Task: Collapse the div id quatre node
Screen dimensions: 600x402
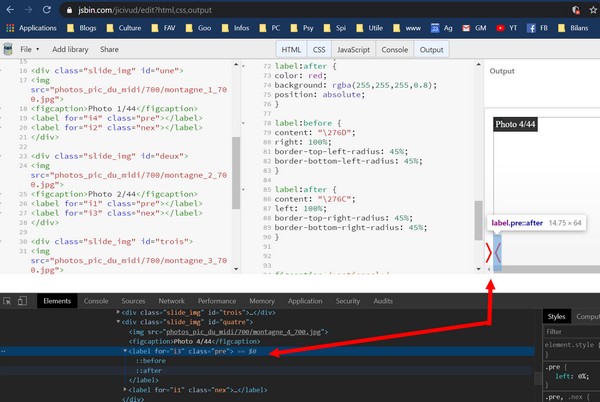Action: click(118, 322)
